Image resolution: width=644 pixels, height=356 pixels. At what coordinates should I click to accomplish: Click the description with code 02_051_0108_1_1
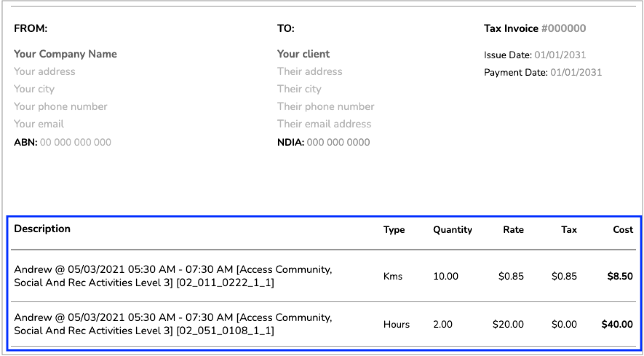click(x=173, y=324)
